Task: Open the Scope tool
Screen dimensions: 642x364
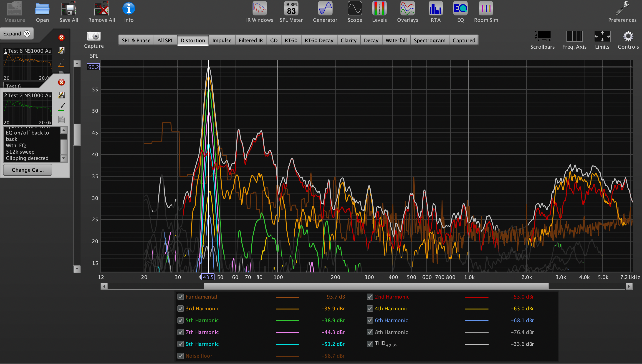Action: point(355,8)
